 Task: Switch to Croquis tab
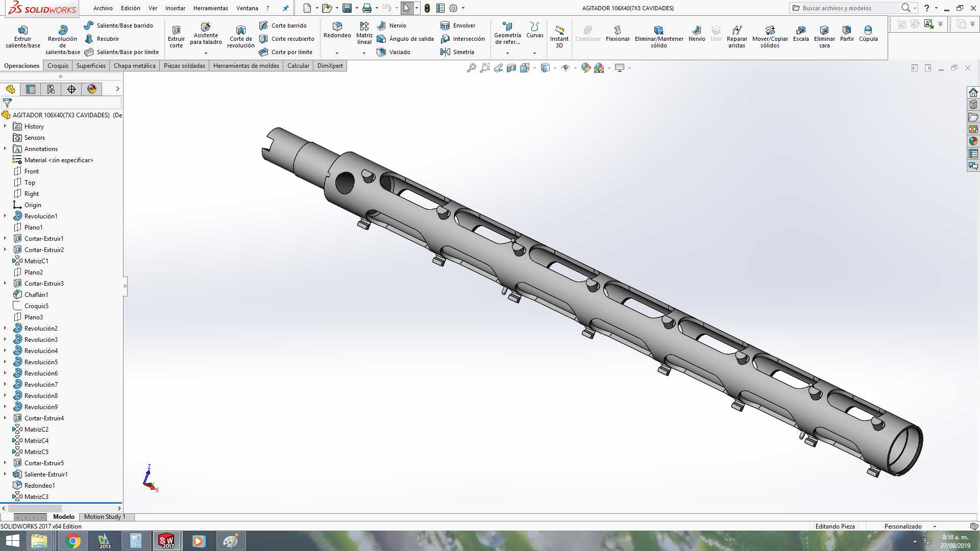tap(58, 66)
